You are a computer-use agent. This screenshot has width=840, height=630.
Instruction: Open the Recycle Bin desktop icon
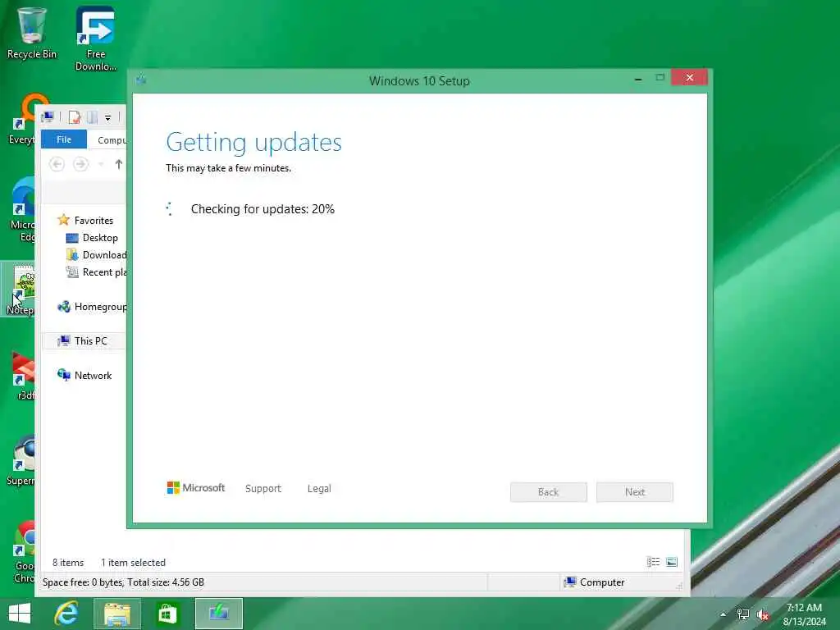(x=31, y=33)
